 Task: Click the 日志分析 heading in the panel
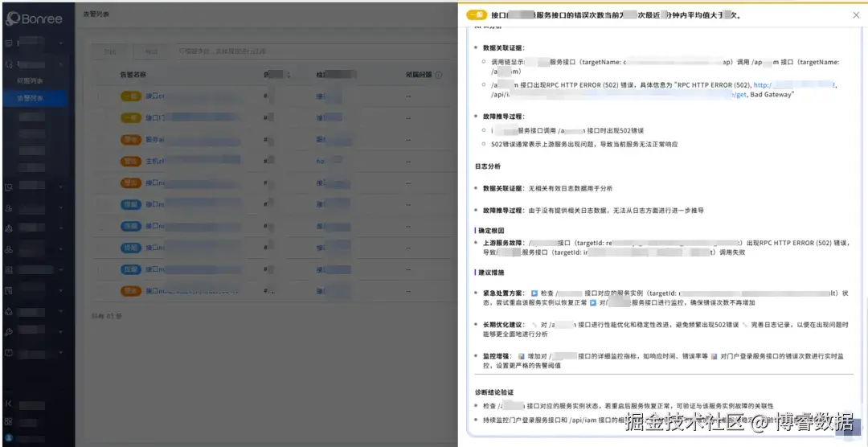[488, 166]
